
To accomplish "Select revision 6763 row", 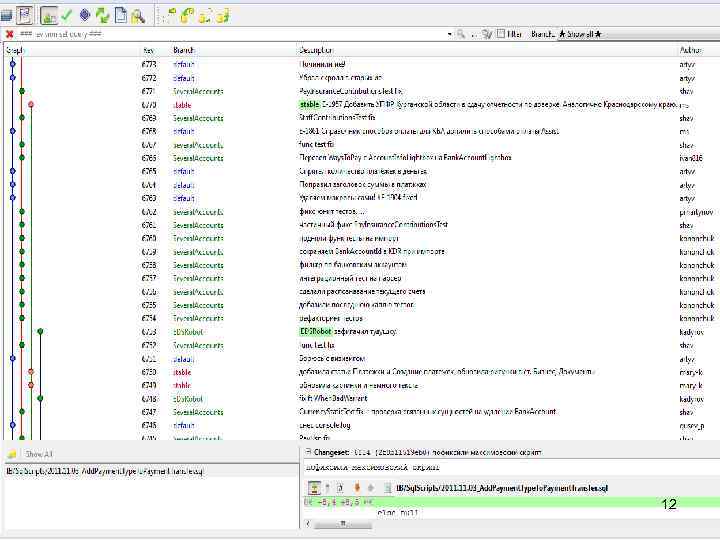I will [360, 198].
